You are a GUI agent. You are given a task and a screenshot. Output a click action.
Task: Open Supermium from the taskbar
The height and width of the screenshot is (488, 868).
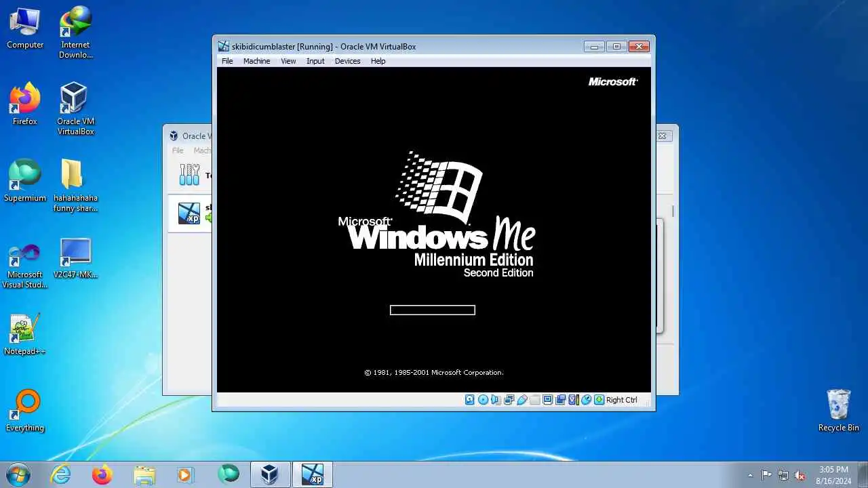pyautogui.click(x=229, y=474)
